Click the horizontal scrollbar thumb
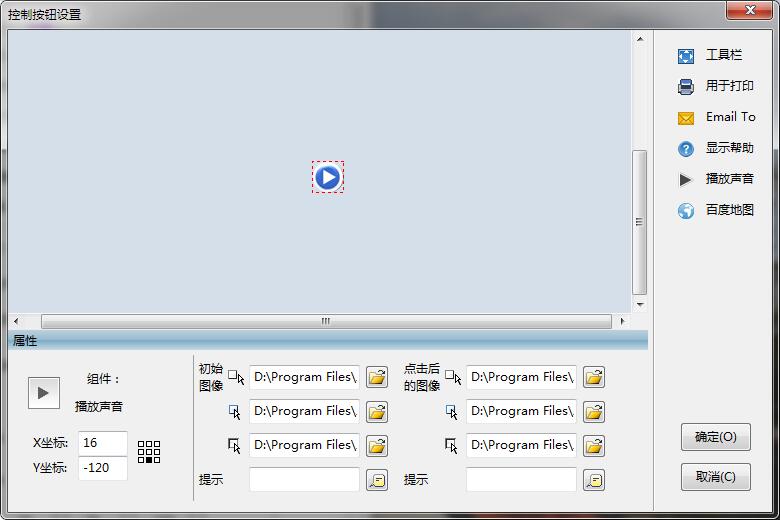 [x=326, y=321]
